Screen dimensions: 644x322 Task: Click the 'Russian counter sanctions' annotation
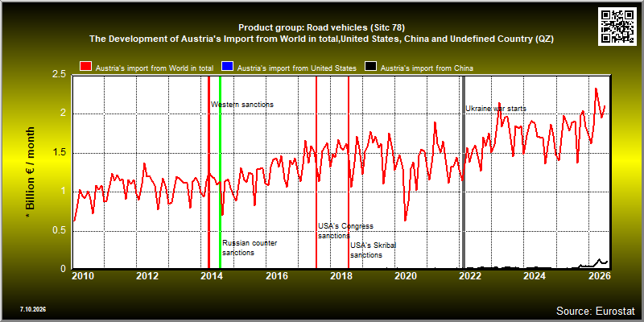coord(250,248)
